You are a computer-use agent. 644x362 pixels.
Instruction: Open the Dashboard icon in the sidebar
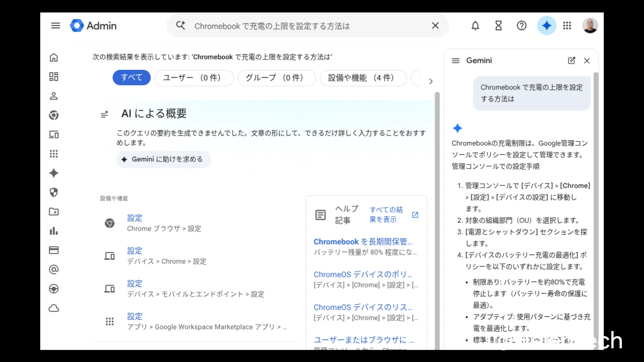pos(54,76)
